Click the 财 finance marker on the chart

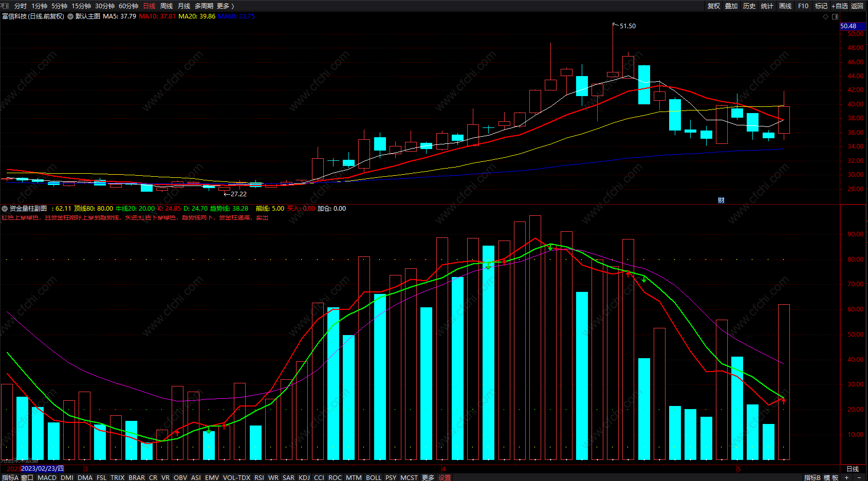click(x=721, y=200)
